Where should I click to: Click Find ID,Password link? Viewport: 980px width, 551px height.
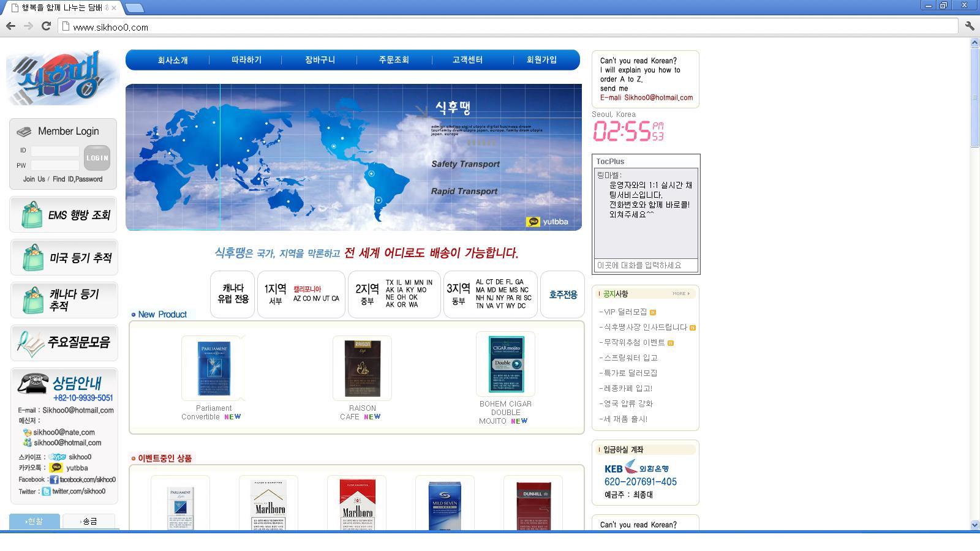pyautogui.click(x=77, y=179)
